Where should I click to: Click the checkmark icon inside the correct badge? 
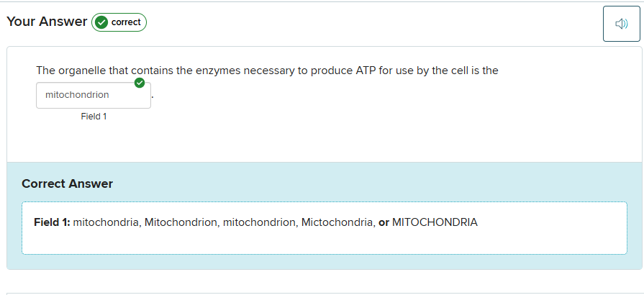tap(101, 22)
